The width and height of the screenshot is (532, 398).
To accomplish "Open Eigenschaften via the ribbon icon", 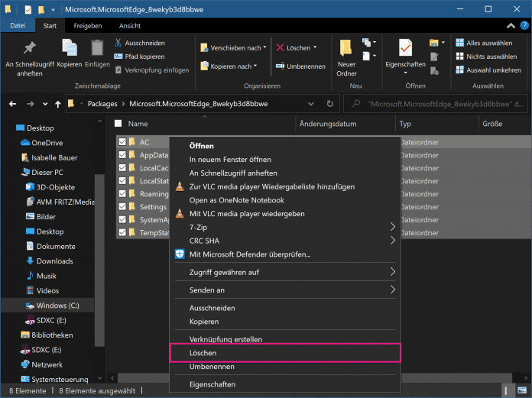I will pyautogui.click(x=405, y=47).
